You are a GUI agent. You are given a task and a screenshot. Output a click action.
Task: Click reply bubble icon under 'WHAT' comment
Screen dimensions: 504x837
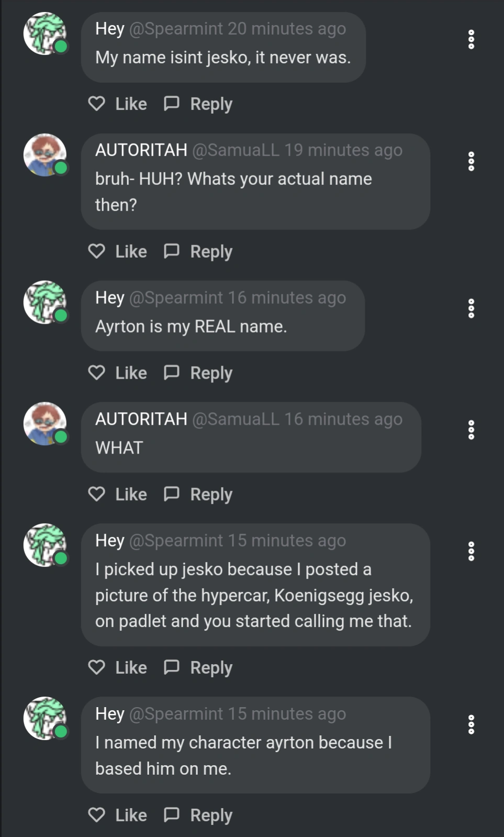coord(172,494)
